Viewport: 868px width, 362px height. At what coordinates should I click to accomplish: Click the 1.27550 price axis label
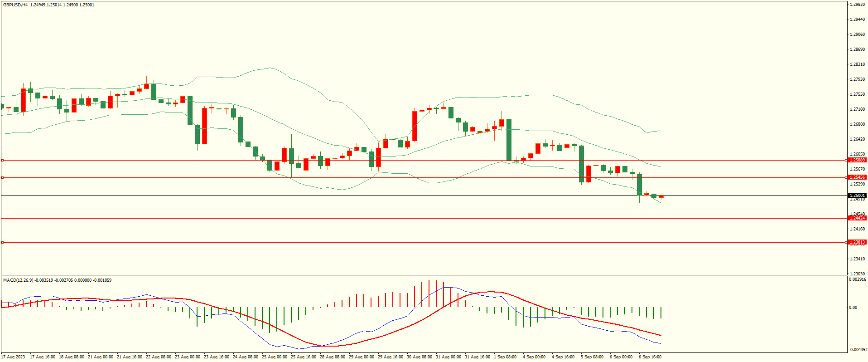point(858,94)
